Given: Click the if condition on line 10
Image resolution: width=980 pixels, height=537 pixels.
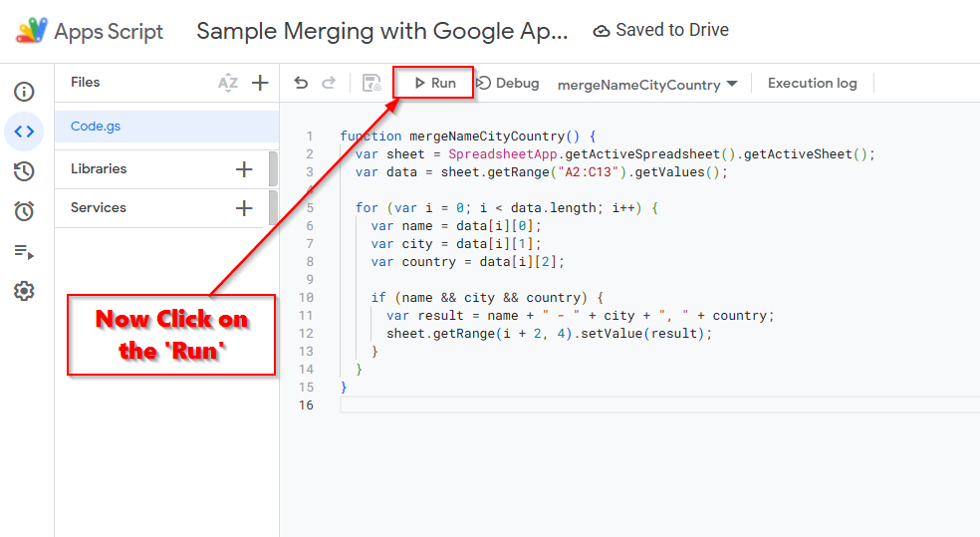Looking at the screenshot, I should tap(491, 298).
